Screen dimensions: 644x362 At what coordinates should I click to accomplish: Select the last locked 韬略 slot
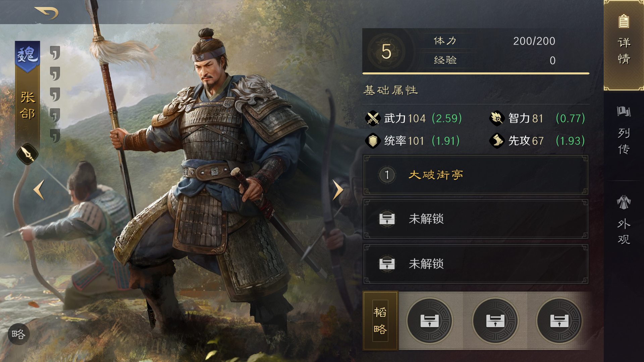[x=559, y=321]
